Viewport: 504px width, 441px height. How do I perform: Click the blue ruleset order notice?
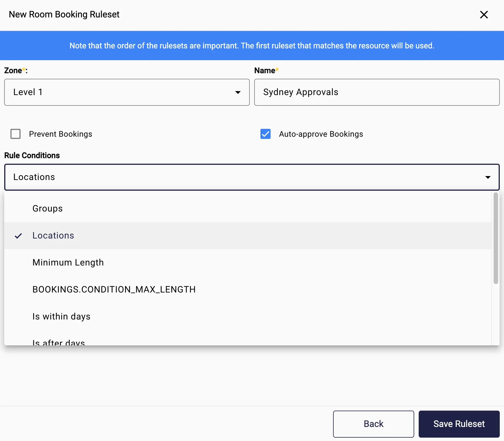pyautogui.click(x=252, y=46)
